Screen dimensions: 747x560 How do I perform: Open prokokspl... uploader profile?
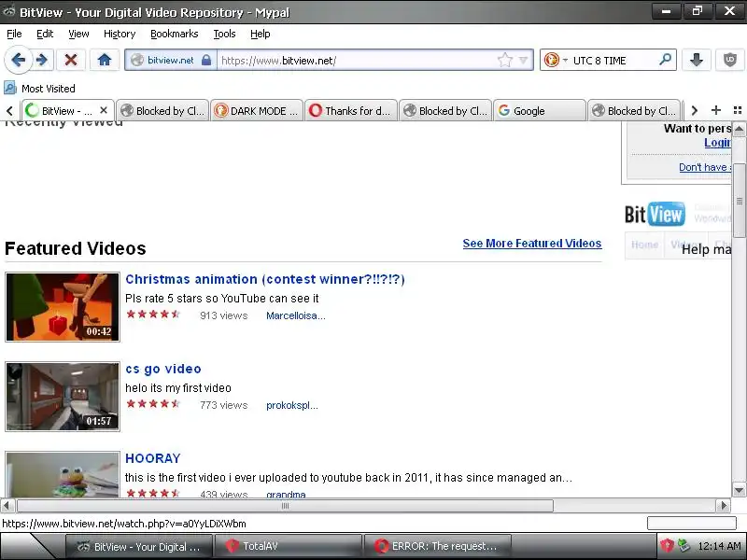click(x=291, y=405)
